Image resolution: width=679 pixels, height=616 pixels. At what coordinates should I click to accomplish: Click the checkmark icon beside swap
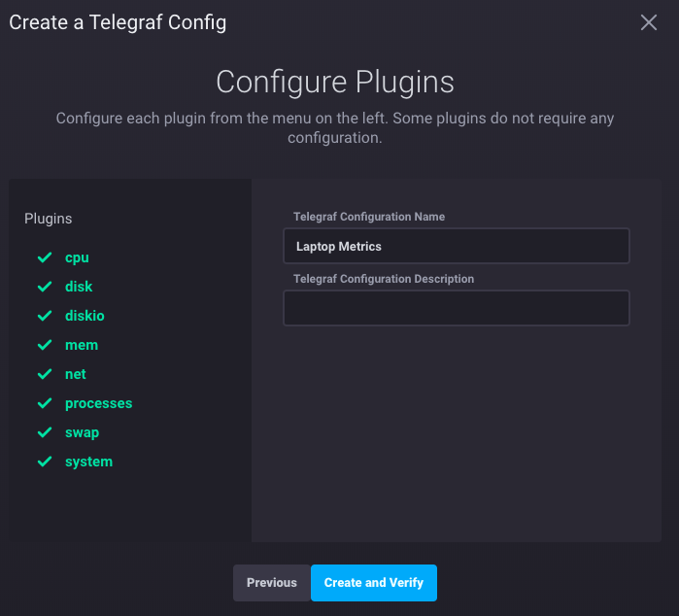tap(45, 432)
